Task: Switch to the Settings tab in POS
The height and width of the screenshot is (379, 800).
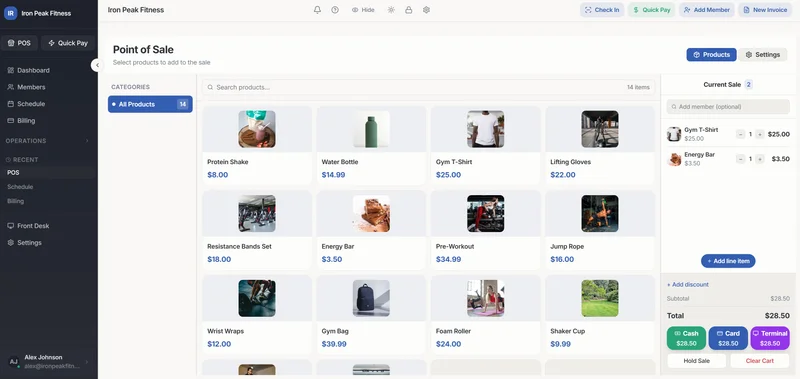Action: point(763,55)
